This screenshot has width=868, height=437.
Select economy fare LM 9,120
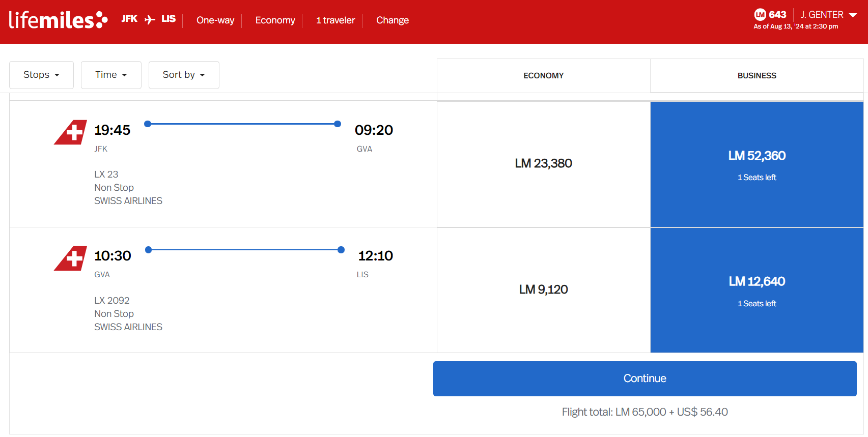pyautogui.click(x=543, y=289)
